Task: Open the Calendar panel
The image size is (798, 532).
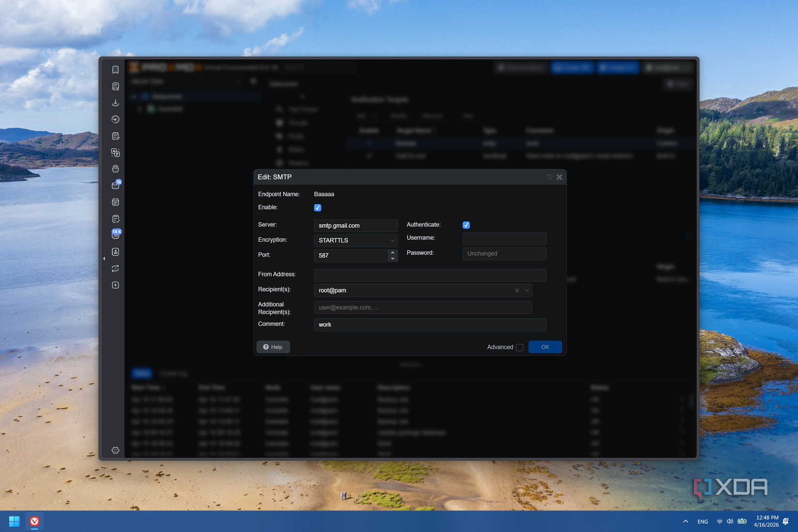Action: 115,202
